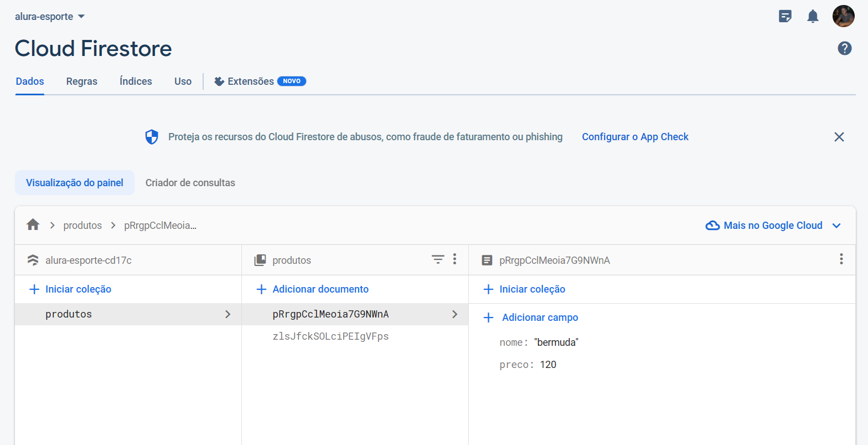This screenshot has width=868, height=445.
Task: Switch to the Dados tab
Action: tap(30, 81)
